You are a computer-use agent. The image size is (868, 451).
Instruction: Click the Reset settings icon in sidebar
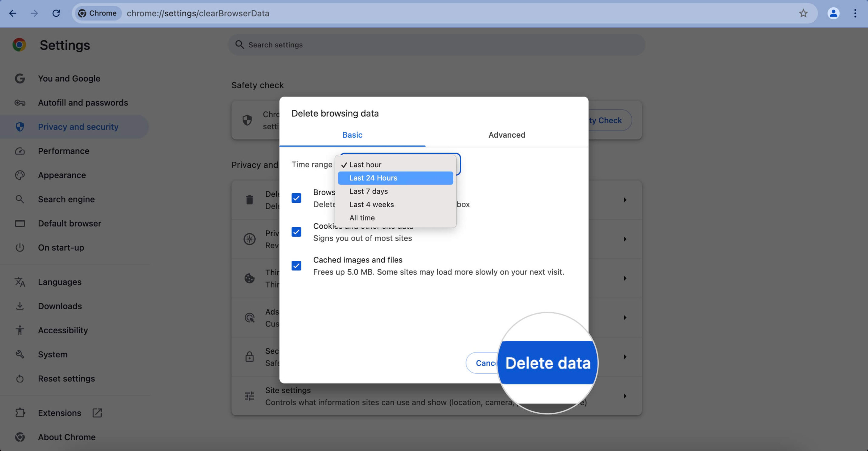(19, 379)
